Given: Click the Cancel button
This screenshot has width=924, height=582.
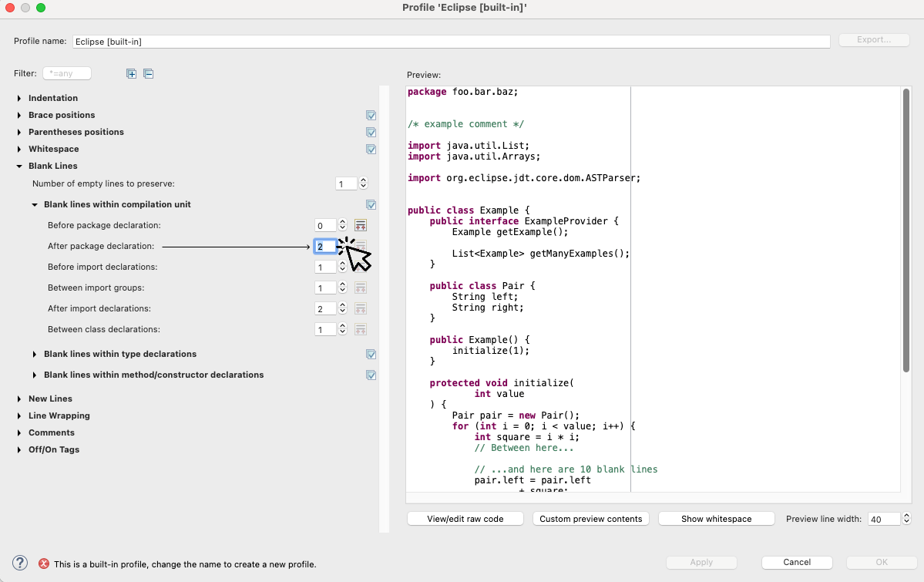Looking at the screenshot, I should (797, 563).
